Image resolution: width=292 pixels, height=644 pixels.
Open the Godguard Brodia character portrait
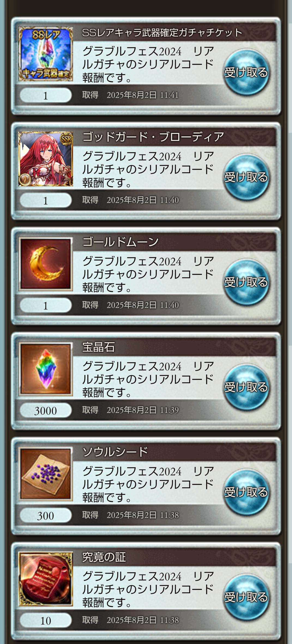click(x=46, y=159)
